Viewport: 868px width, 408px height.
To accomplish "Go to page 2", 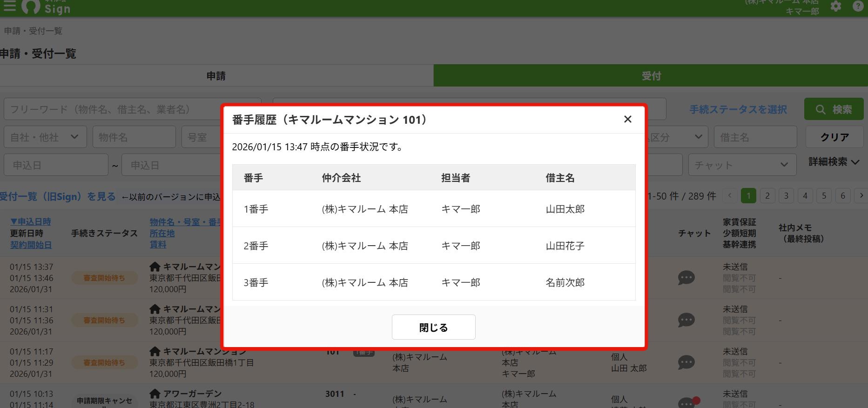I will [x=767, y=196].
